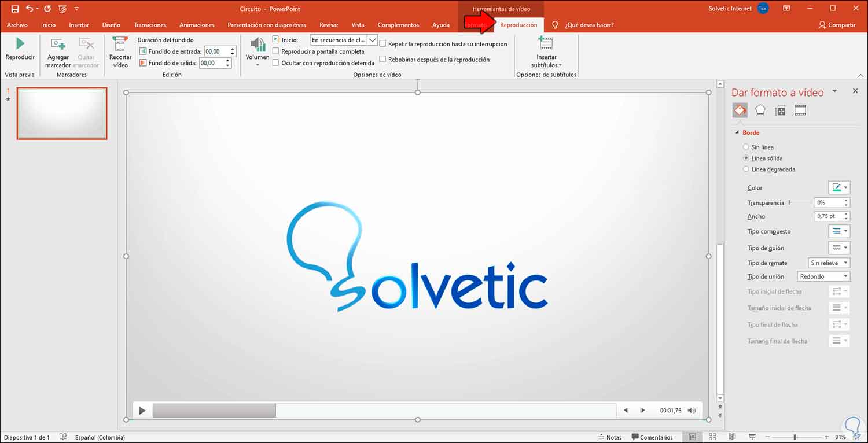Open the Tipo de remate dropdown
This screenshot has height=443, width=868.
pos(829,263)
